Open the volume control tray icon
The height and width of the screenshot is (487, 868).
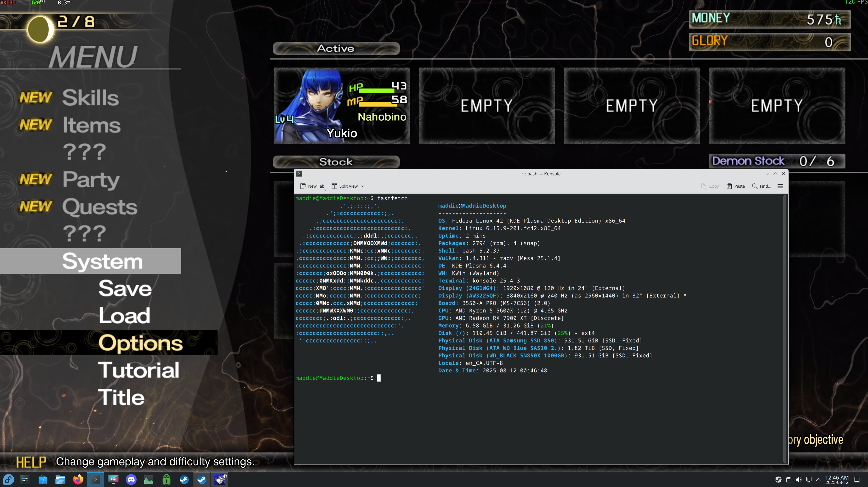[799, 480]
